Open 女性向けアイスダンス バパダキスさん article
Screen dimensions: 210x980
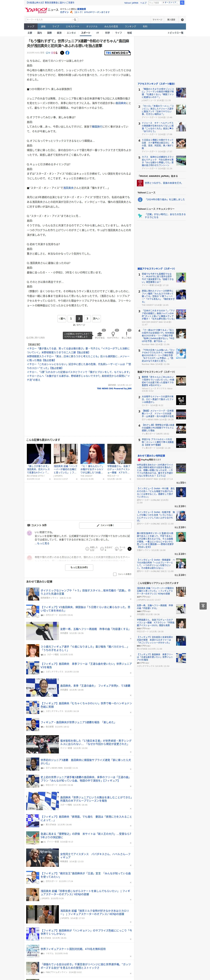(x=95, y=856)
